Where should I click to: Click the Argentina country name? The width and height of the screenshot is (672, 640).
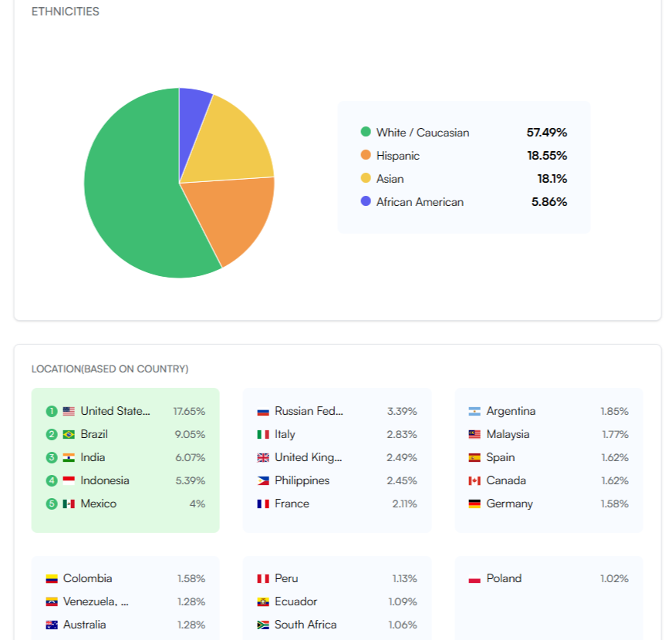point(511,411)
